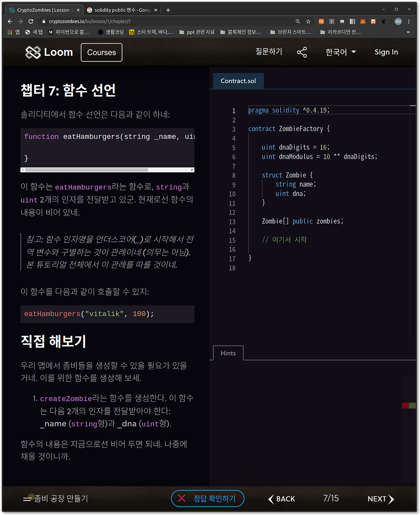Click the 질문하기 link
420x515 pixels.
click(x=269, y=52)
